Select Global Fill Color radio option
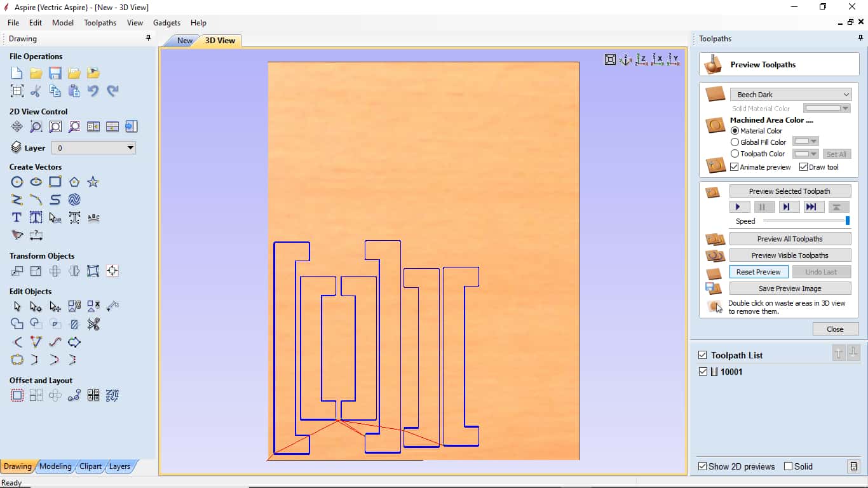868x488 pixels. click(735, 142)
